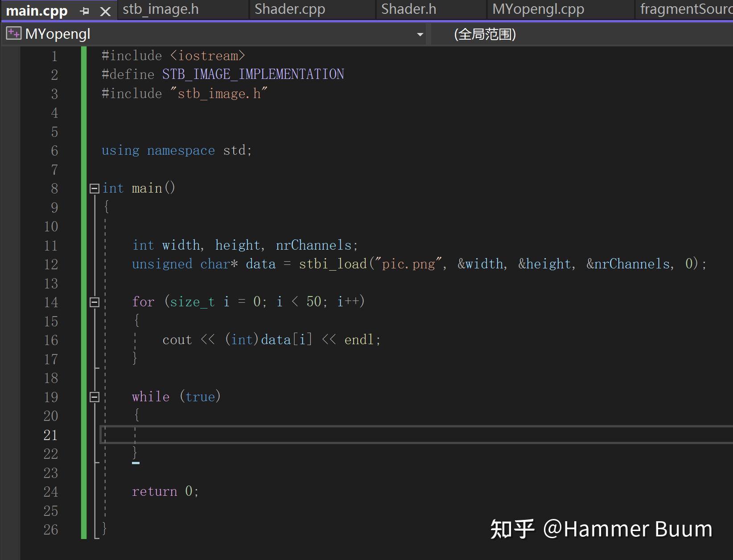Click line number 16

click(50, 340)
